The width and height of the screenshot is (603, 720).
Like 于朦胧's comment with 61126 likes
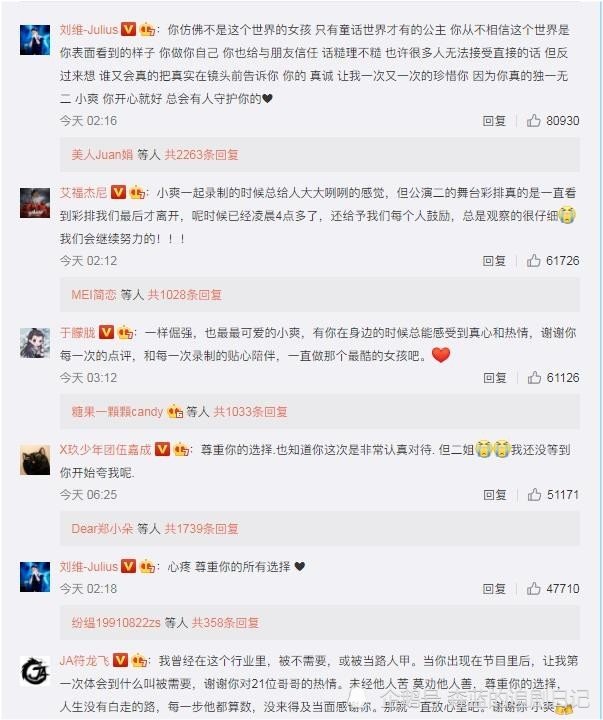[x=534, y=378]
